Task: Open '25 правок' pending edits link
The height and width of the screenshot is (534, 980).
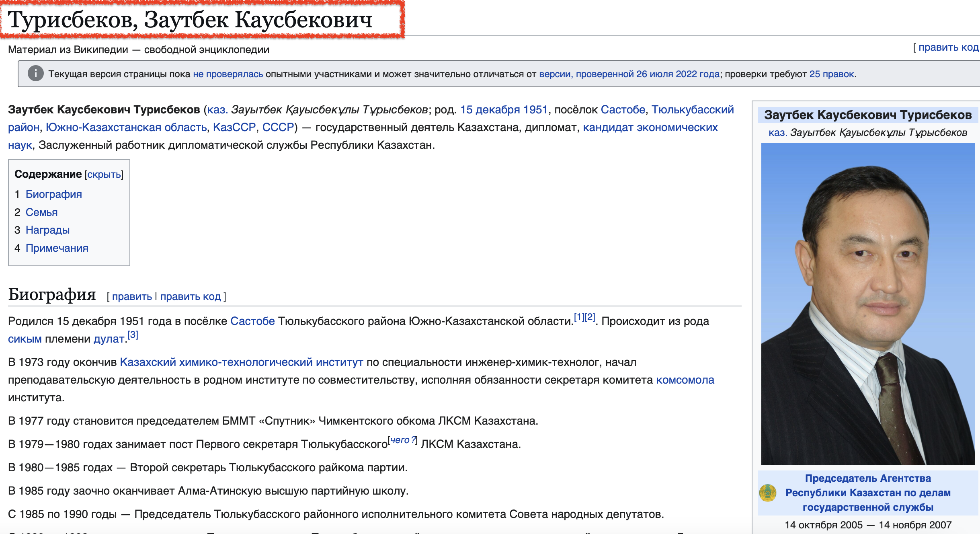Action: (832, 74)
